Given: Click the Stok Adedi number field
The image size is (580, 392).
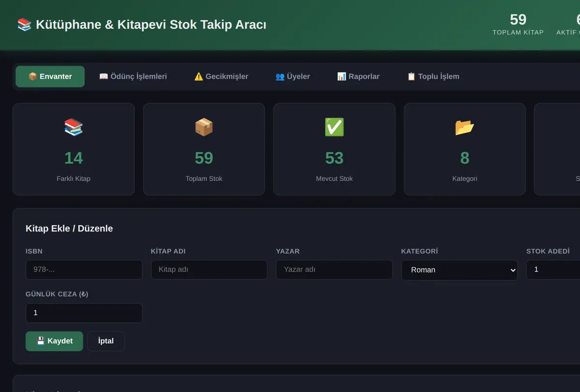Looking at the screenshot, I should pos(553,270).
